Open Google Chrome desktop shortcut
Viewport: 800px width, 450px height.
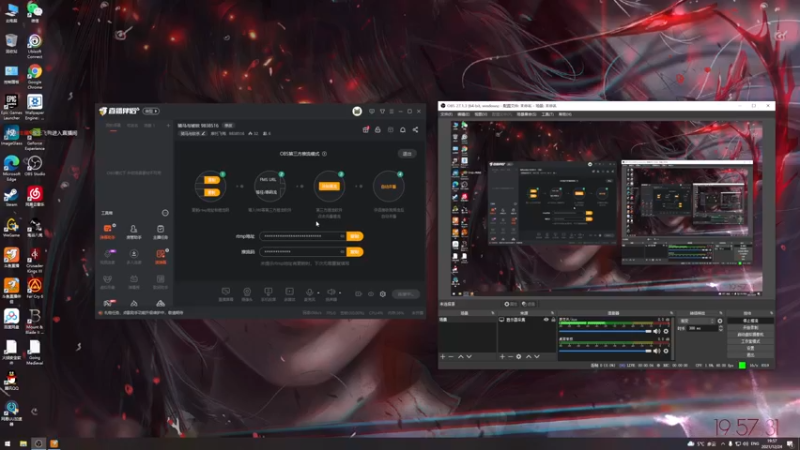pyautogui.click(x=34, y=75)
